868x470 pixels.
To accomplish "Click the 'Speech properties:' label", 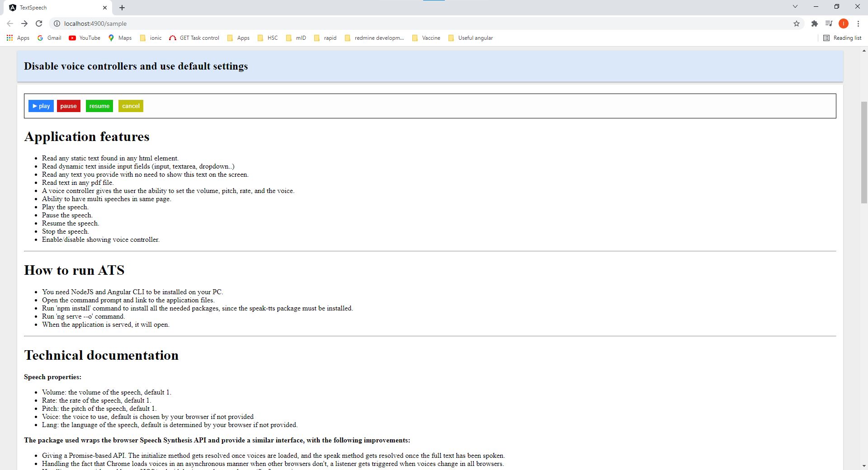I will click(x=52, y=377).
